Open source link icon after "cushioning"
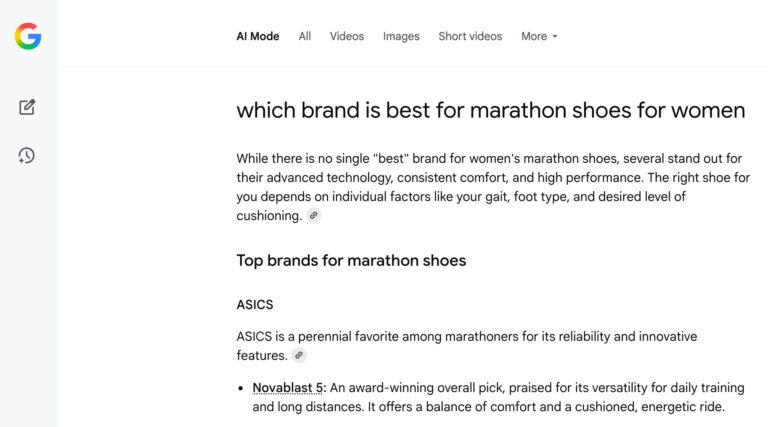 [314, 216]
